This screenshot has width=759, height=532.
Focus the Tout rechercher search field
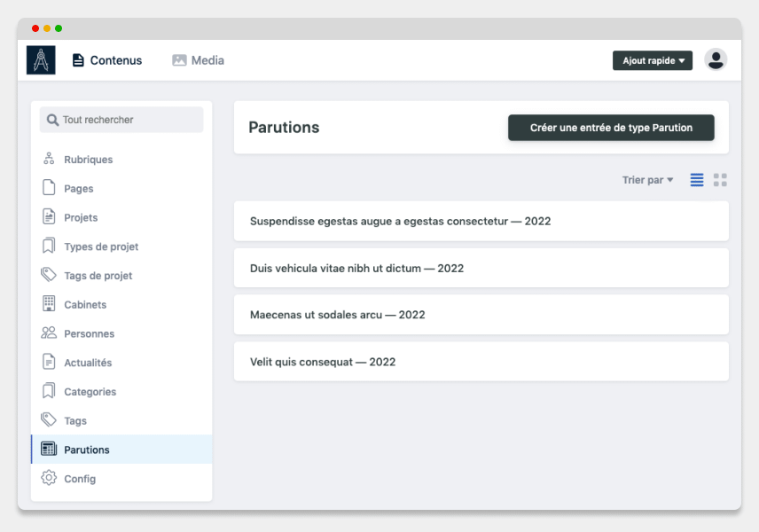tap(121, 120)
